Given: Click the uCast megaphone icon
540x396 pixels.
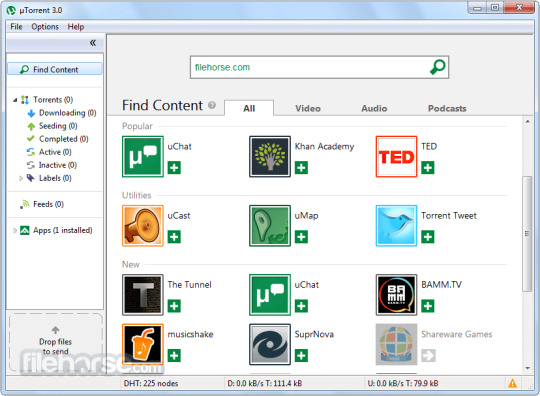Looking at the screenshot, I should [143, 226].
